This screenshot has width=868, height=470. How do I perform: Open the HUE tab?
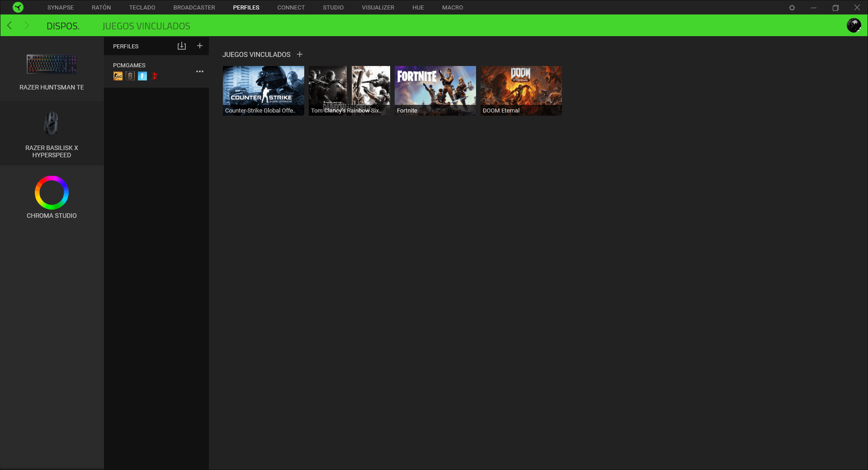pos(418,8)
